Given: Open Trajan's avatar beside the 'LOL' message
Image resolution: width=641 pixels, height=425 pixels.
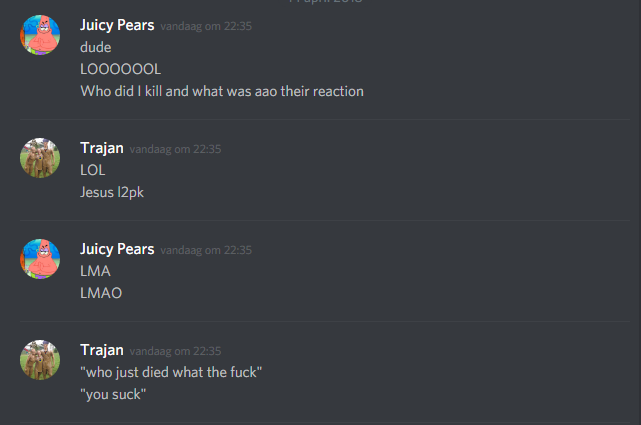Looking at the screenshot, I should click(x=40, y=158).
